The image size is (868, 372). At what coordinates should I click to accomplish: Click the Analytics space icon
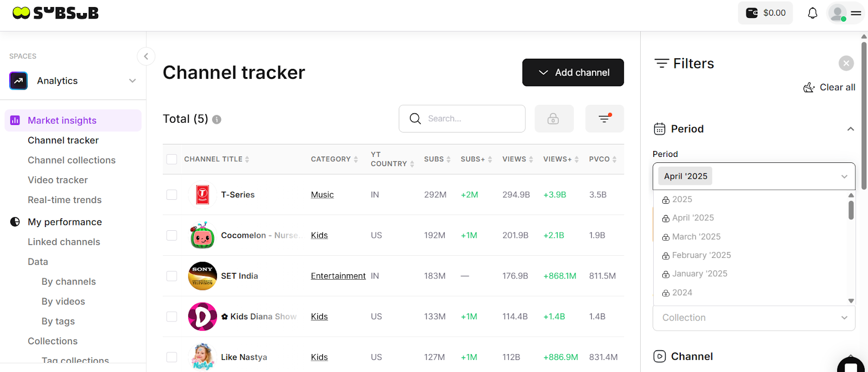[x=18, y=81]
